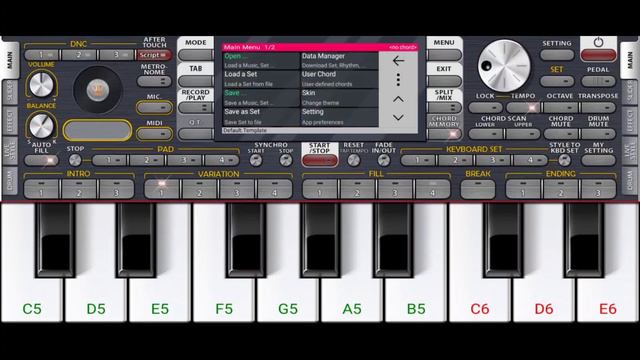Viewport: 640px width, 360px height.
Task: Toggle Chord Mute button
Action: pos(560,134)
